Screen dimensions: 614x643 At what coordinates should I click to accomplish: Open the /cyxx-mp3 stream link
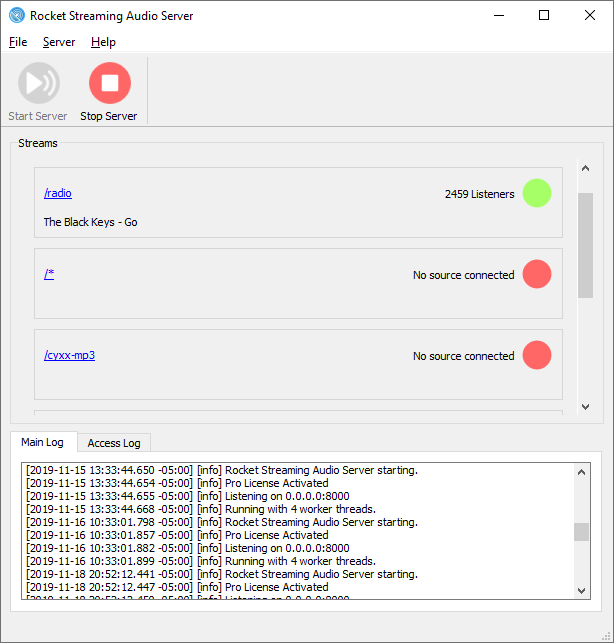coord(69,355)
